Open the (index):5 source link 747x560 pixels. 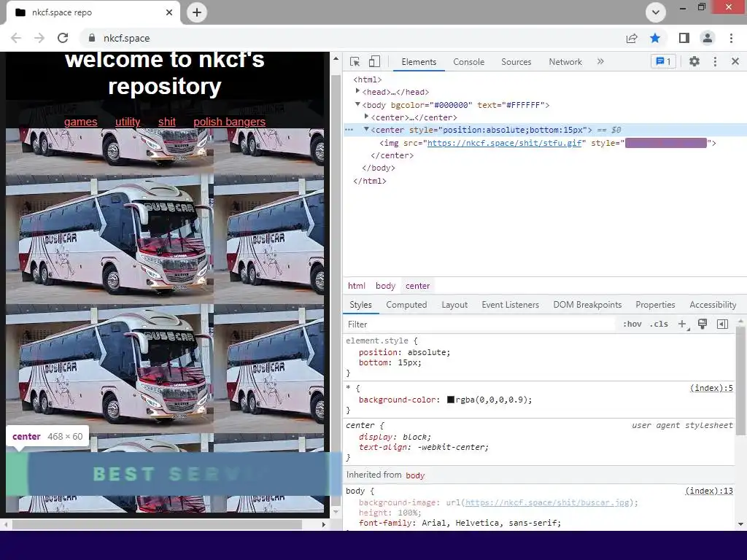point(711,388)
